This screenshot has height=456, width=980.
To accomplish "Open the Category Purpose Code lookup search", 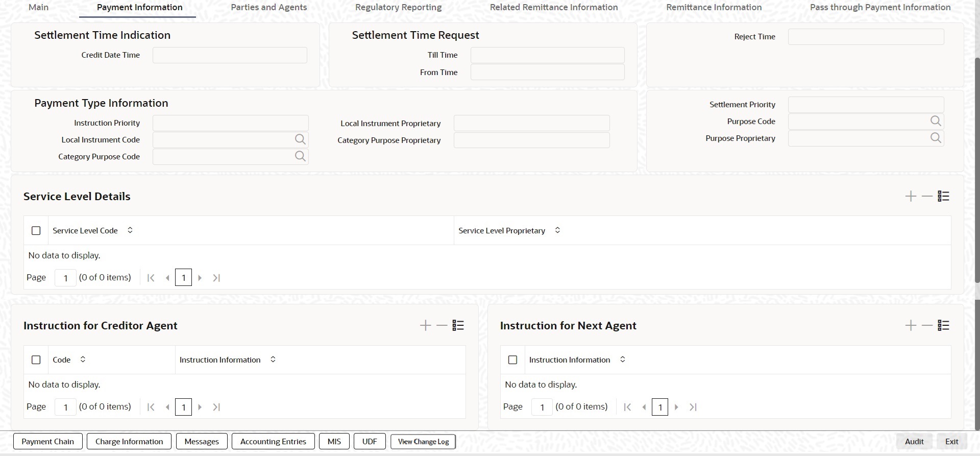I will coord(300,156).
